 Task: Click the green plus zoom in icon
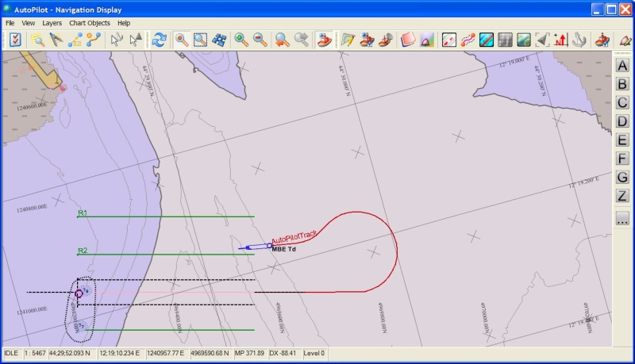point(240,40)
